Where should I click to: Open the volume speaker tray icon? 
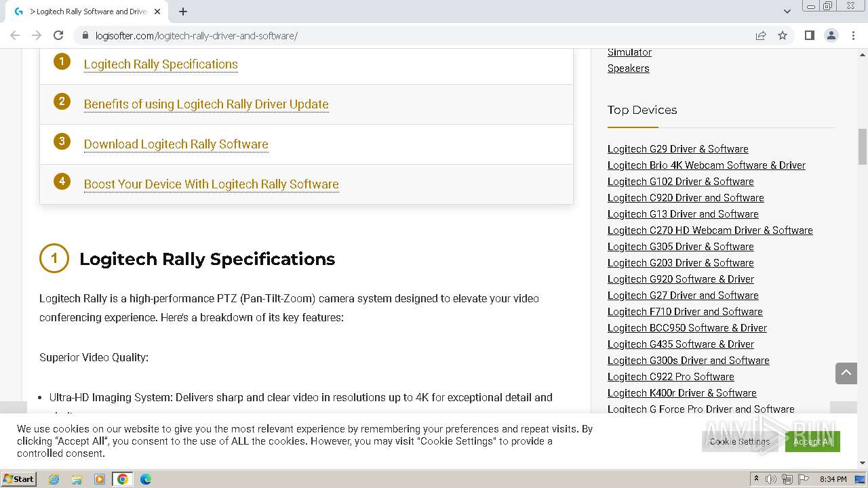point(771,479)
